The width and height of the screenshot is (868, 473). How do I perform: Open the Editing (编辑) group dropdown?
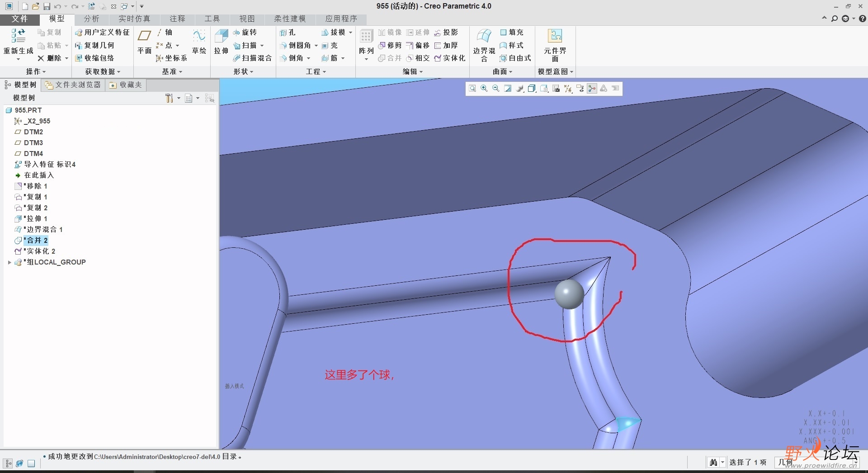413,71
